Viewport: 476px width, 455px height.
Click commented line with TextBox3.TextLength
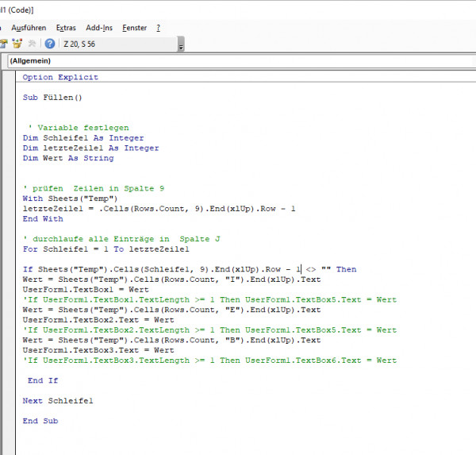click(209, 361)
